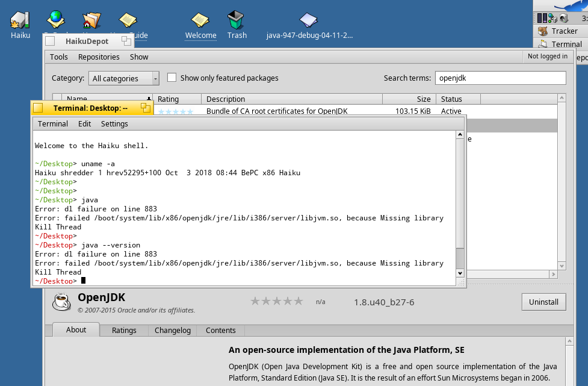Open the Welcome document icon
Viewport: 588px width, 386px height.
200,20
